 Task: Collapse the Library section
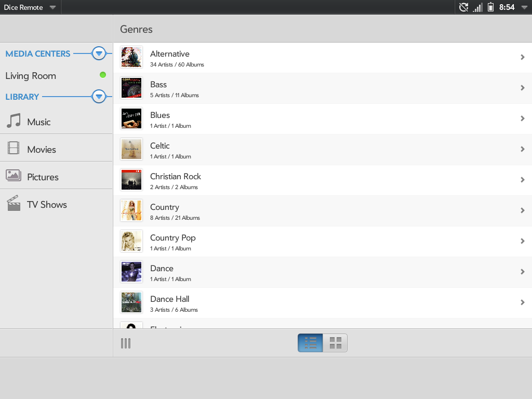click(99, 97)
